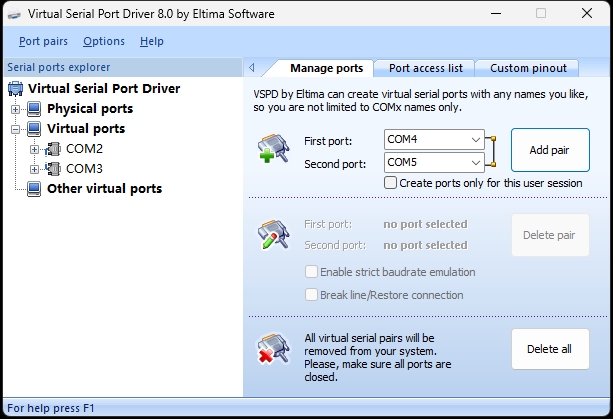Click the Physical ports computer icon

[x=34, y=109]
